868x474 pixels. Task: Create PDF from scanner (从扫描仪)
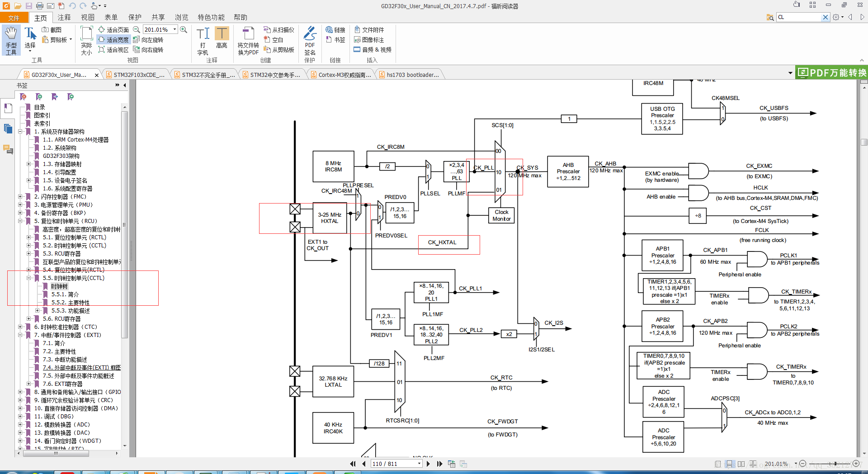click(279, 30)
